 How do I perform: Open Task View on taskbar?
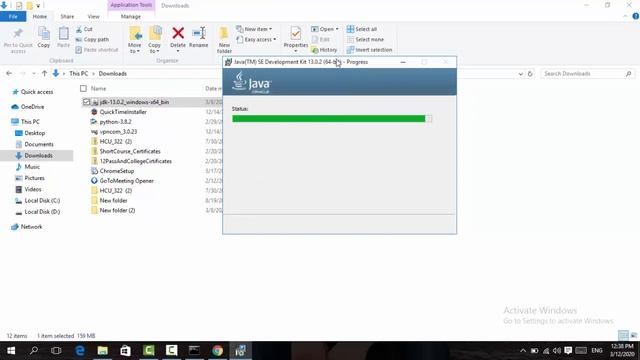coord(56,351)
